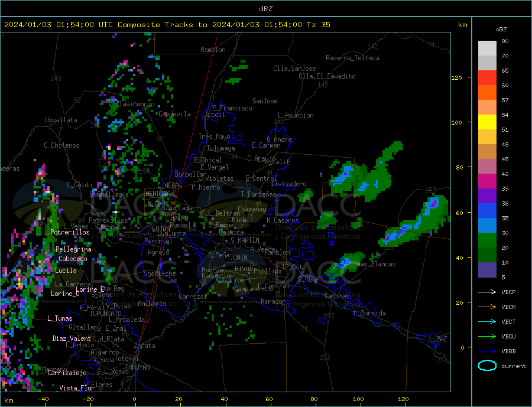
Task: Click the cyan 'current' ellipse symbol
Action: click(x=487, y=366)
